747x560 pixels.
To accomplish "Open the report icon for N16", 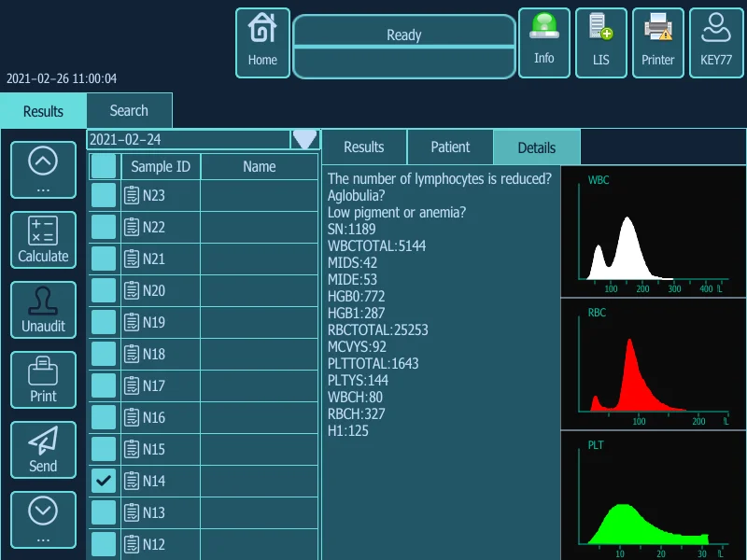I will pyautogui.click(x=132, y=417).
